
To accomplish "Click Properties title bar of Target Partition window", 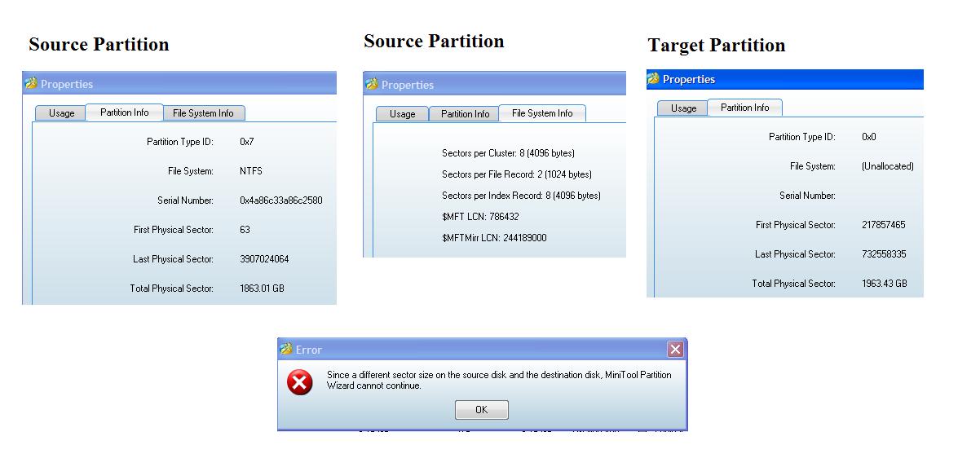I will pyautogui.click(x=785, y=79).
